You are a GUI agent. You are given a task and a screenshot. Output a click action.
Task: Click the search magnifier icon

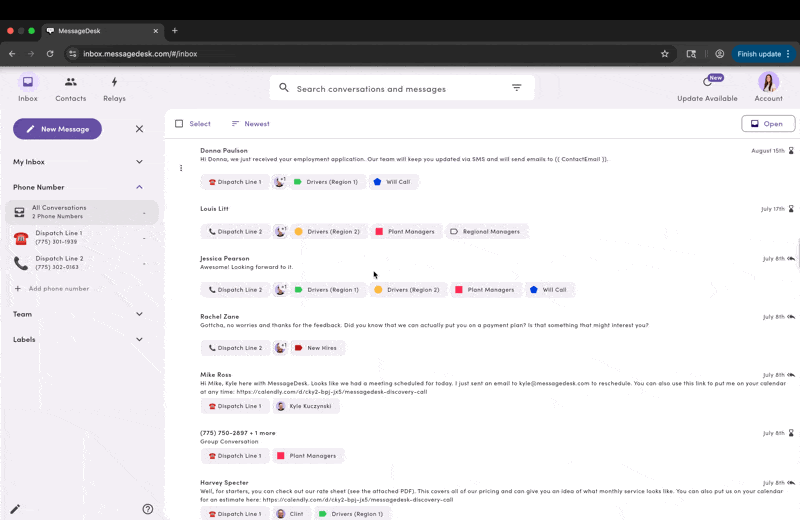point(284,88)
